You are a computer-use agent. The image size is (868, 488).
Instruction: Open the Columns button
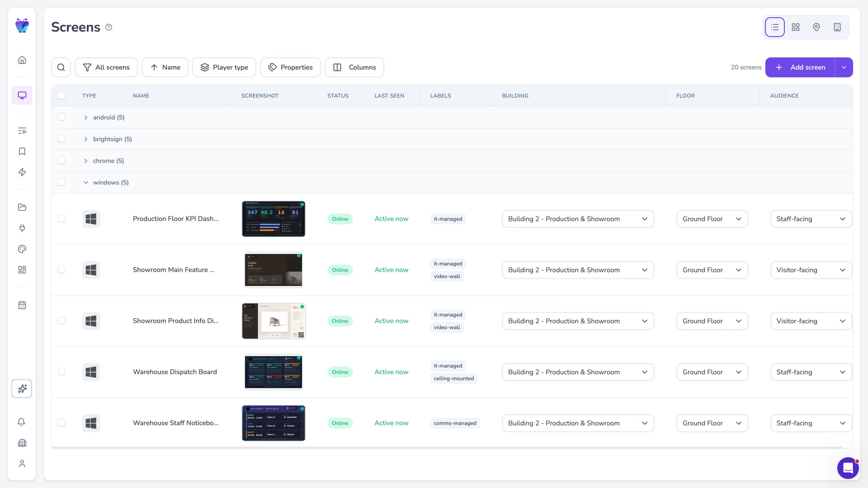(354, 67)
